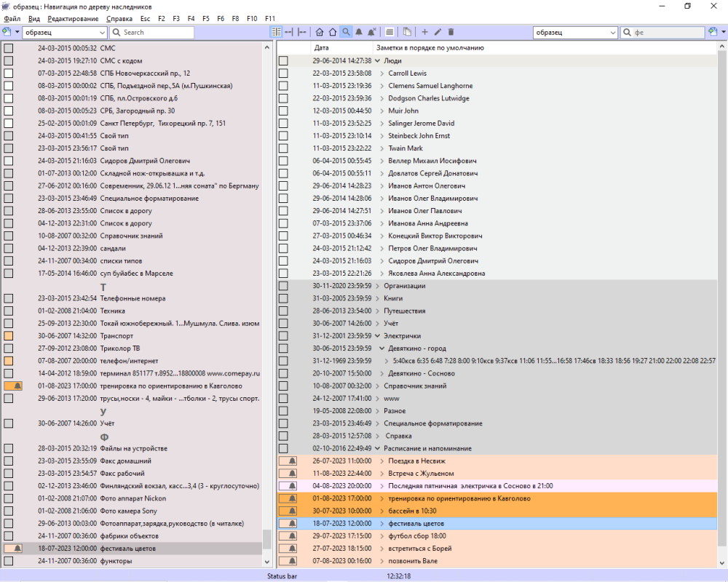Click the F2 shortcut item
This screenshot has height=582, width=728.
162,19
